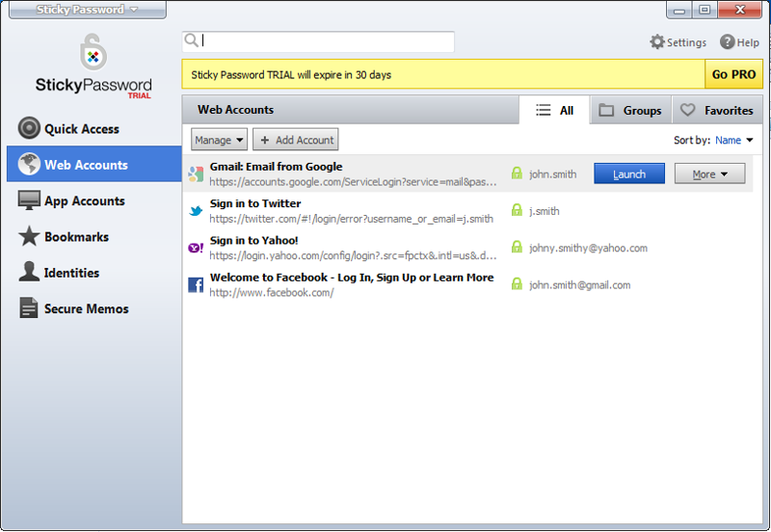Click the Yahoo icon
Screen dimensions: 771x532
click(x=196, y=248)
